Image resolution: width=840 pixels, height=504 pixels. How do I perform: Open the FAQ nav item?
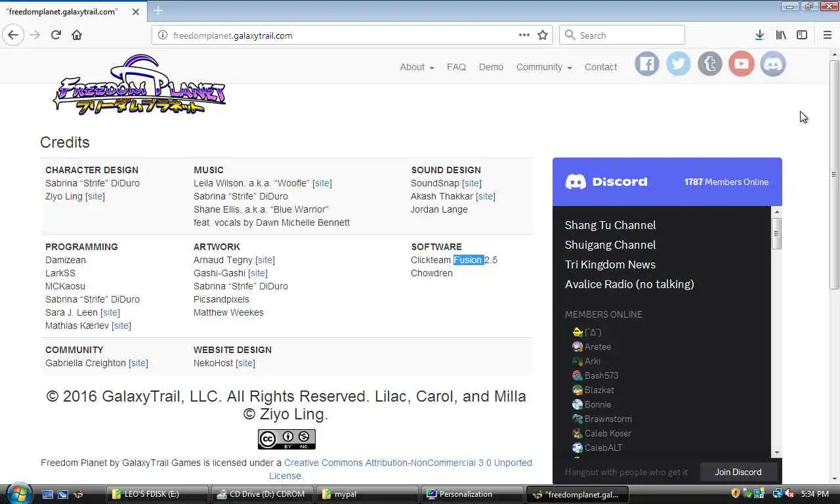(x=456, y=67)
